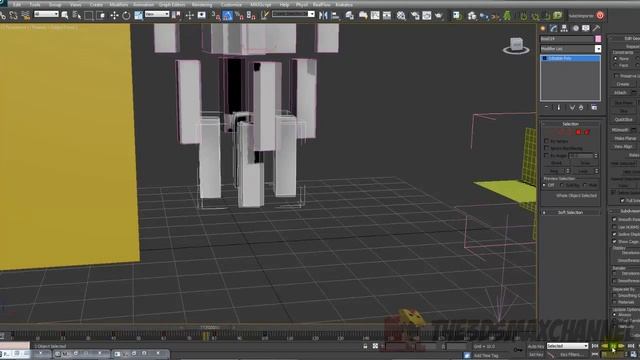
Task: Click the Align tool icon
Action: click(335, 16)
